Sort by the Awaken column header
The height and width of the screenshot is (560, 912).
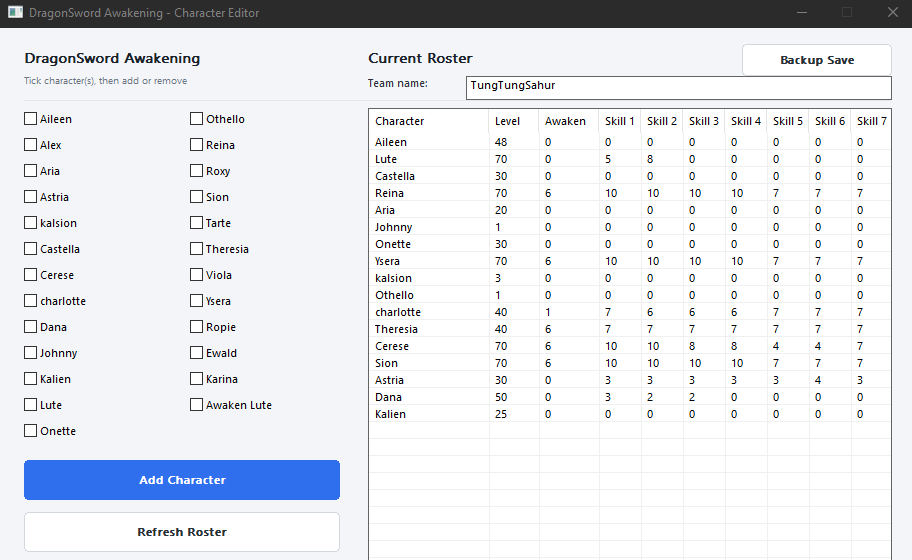[569, 121]
